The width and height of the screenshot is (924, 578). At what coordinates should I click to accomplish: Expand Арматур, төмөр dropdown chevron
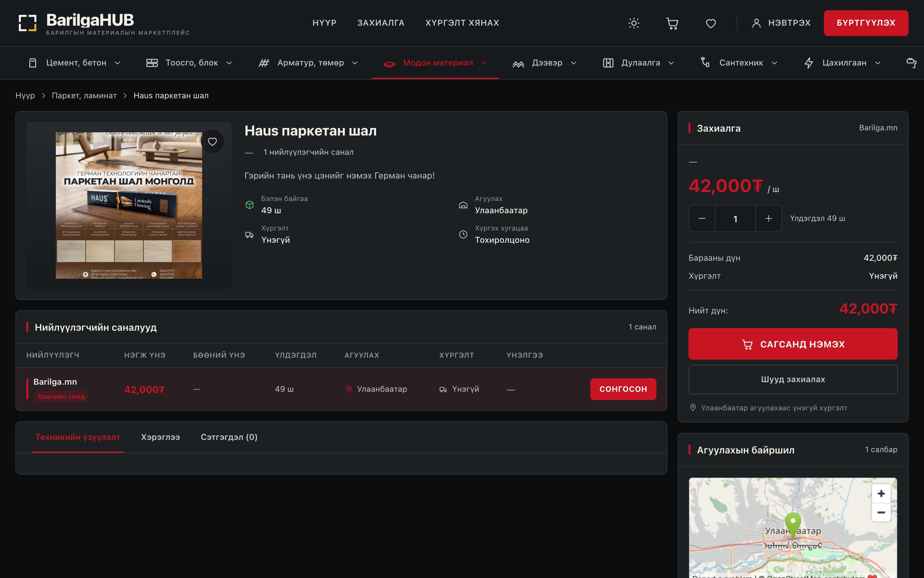355,63
